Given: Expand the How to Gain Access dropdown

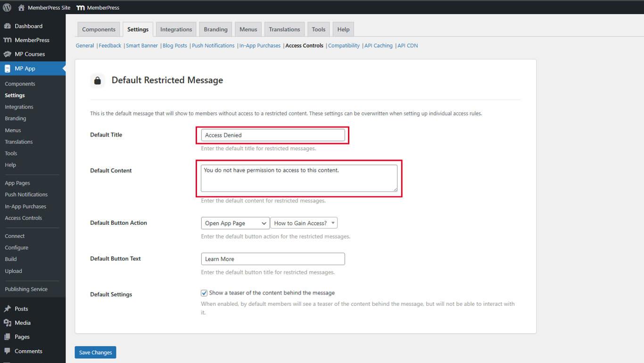Looking at the screenshot, I should (304, 223).
